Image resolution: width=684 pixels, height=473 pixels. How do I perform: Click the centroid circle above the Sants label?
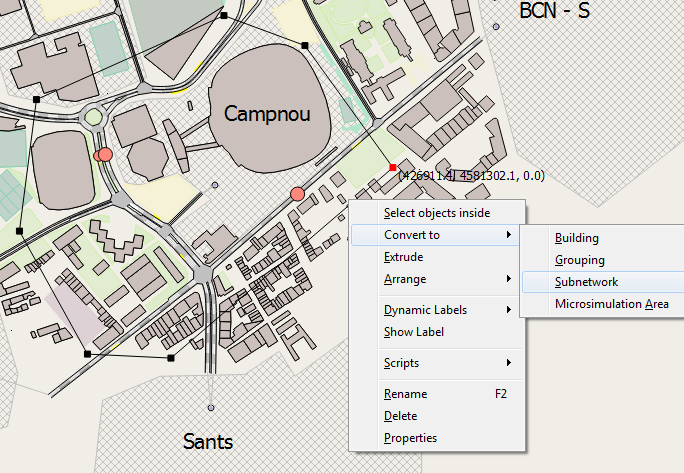[x=211, y=408]
